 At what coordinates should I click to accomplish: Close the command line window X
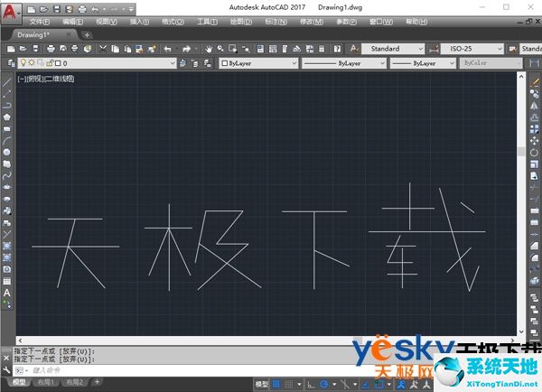coord(6,358)
